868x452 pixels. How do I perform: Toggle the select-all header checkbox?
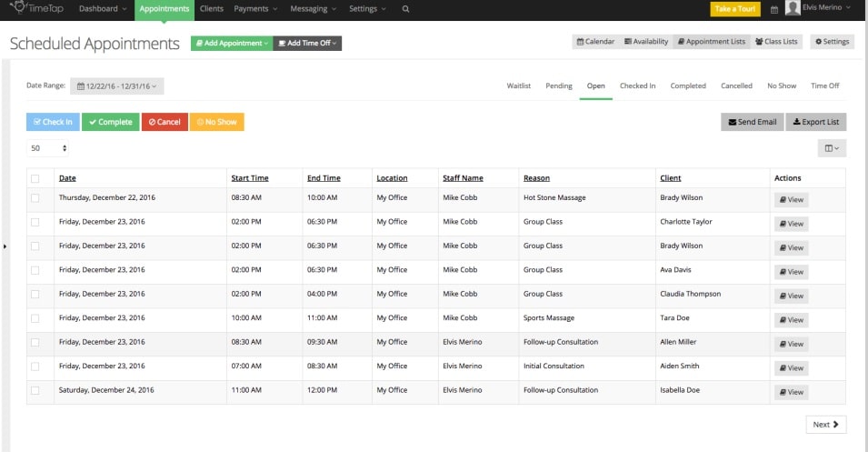(35, 178)
